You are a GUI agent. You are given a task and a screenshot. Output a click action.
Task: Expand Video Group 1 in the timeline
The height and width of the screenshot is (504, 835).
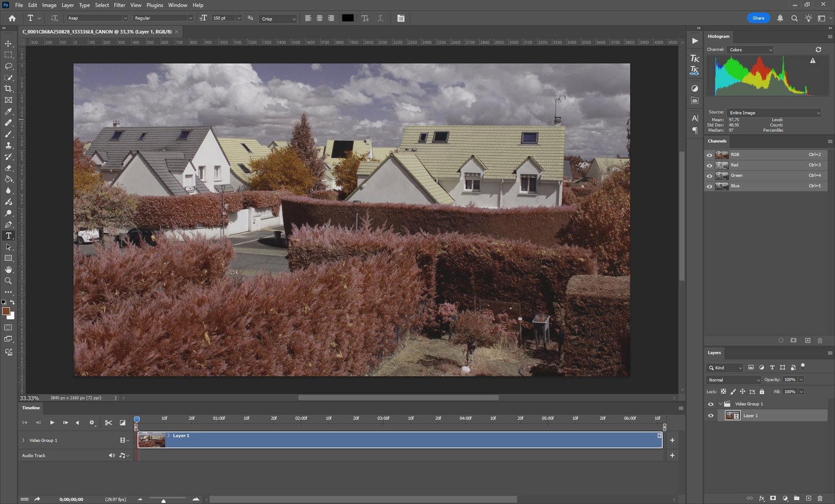(23, 440)
